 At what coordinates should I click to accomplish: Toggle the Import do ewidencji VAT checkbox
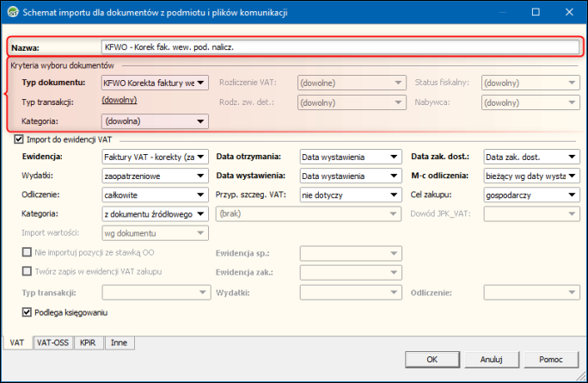[x=19, y=139]
